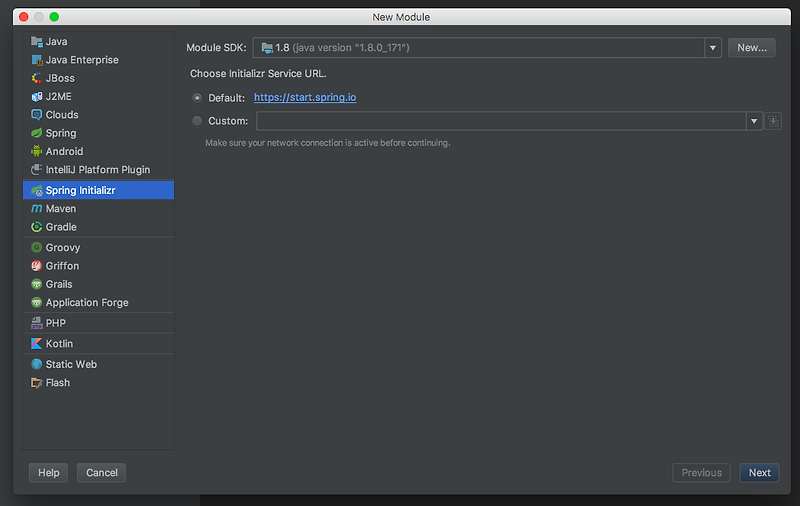Select Static Web module type
The height and width of the screenshot is (506, 800).
(x=98, y=364)
